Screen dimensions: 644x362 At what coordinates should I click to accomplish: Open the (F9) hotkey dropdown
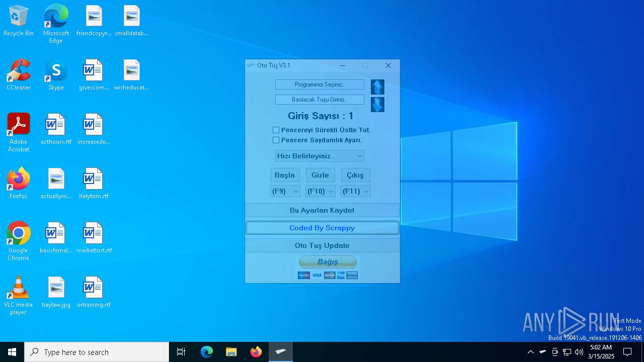285,191
